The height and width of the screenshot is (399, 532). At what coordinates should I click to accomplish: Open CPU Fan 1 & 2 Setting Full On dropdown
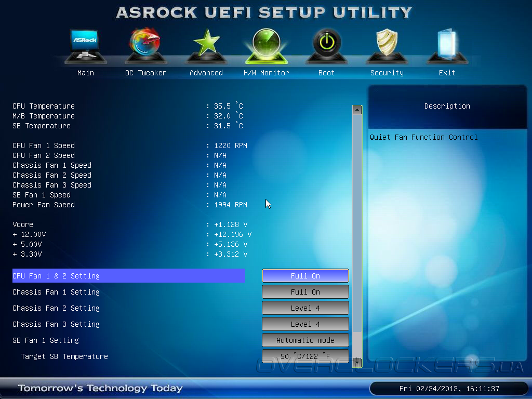[305, 276]
